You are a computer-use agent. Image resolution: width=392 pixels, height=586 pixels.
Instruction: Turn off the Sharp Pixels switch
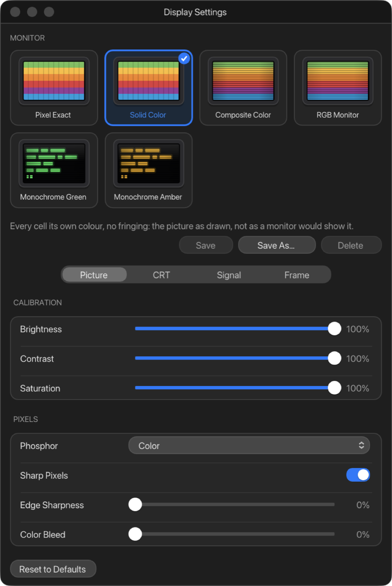point(358,475)
